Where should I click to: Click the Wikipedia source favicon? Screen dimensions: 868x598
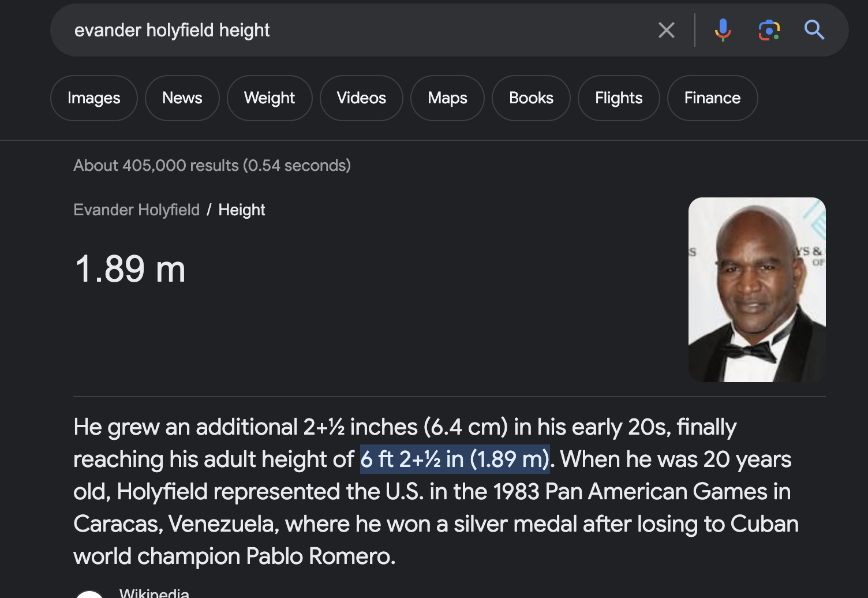click(89, 594)
